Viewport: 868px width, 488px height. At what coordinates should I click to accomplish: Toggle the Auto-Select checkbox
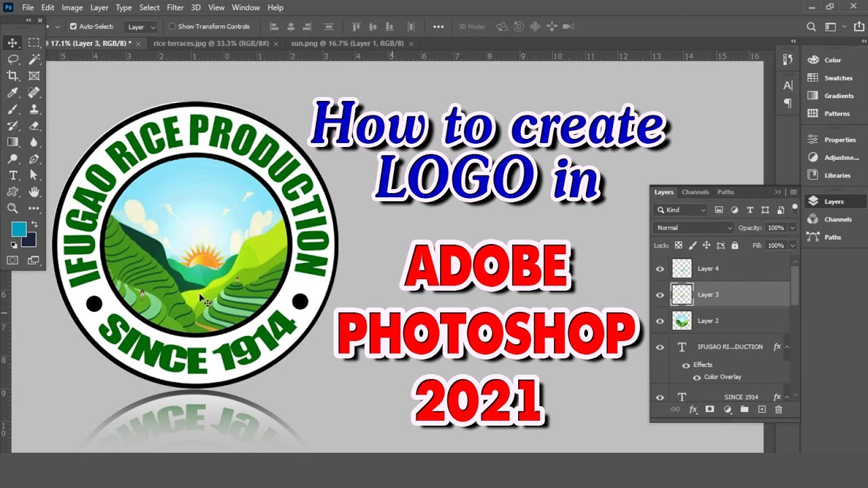tap(73, 26)
